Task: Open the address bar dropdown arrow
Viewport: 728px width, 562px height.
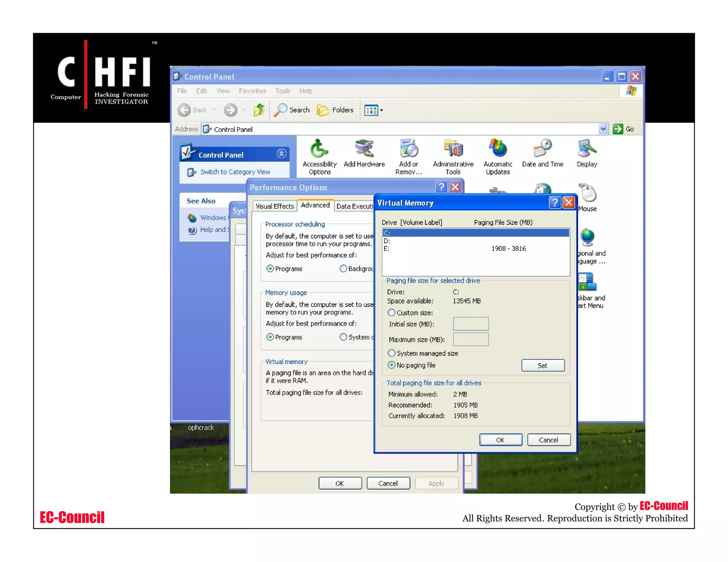Action: (x=603, y=129)
